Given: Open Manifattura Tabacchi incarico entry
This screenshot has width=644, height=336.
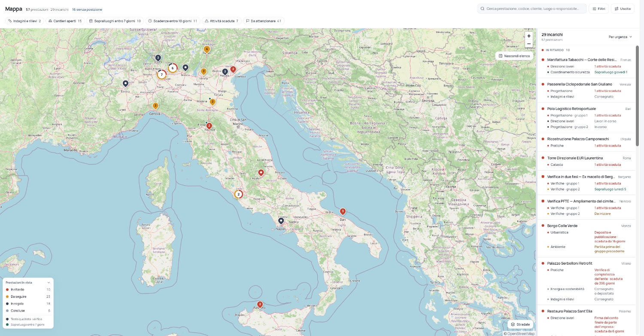Looking at the screenshot, I should click(582, 60).
